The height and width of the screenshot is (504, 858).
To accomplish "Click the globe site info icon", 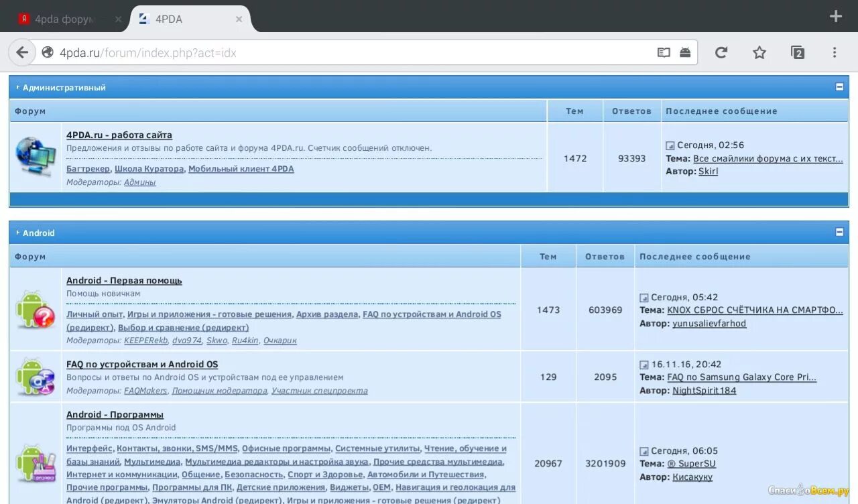I will pos(48,52).
